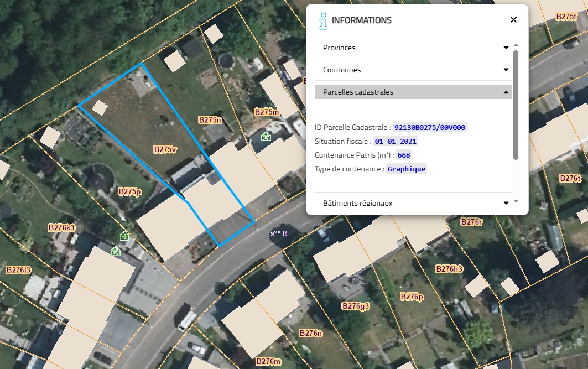Click the Graphique contenance type value
This screenshot has width=588, height=369.
[407, 169]
